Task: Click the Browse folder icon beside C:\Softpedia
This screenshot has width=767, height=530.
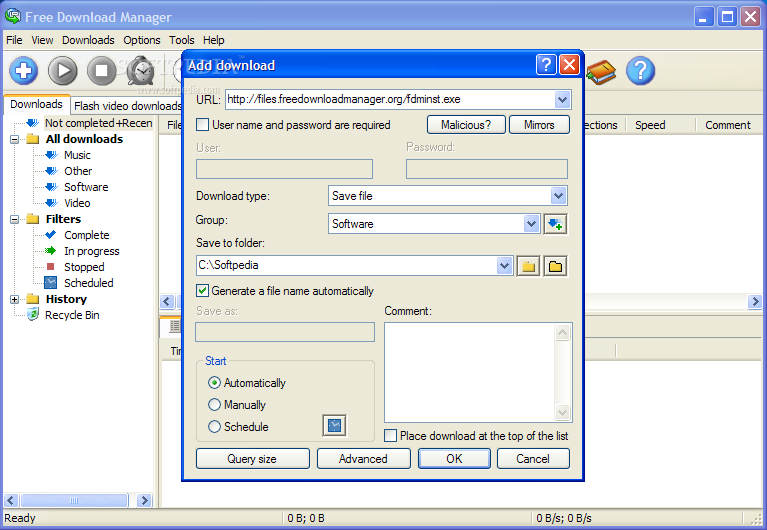Action: [x=555, y=267]
